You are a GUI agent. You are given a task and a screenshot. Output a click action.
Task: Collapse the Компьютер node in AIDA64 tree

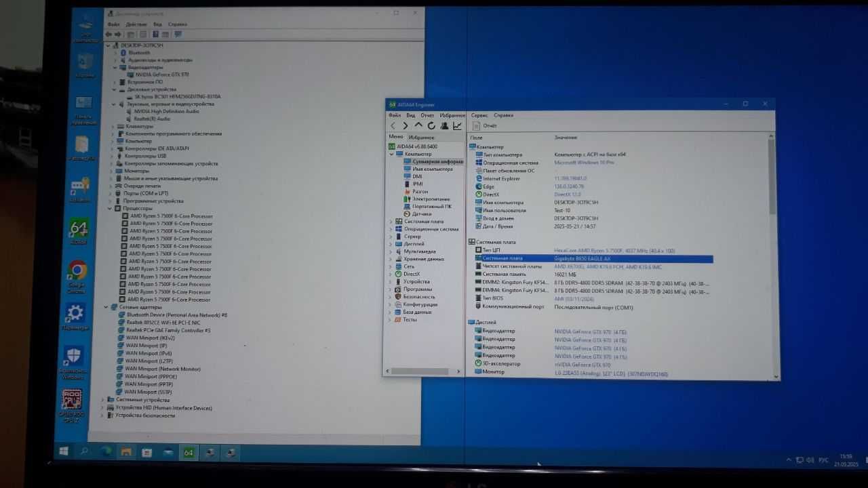pos(392,154)
